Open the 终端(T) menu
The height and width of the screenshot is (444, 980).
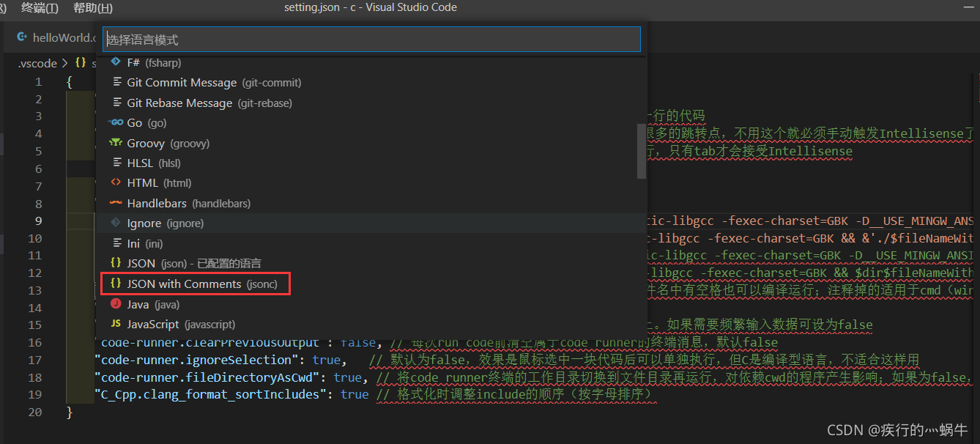40,7
